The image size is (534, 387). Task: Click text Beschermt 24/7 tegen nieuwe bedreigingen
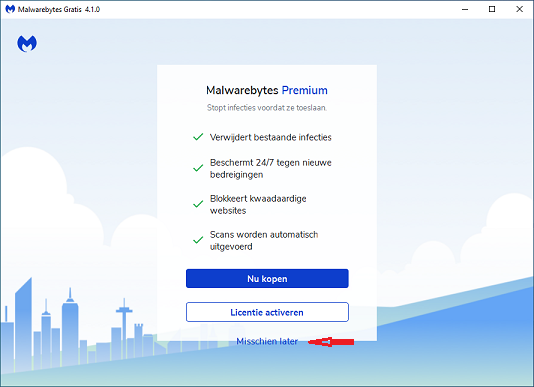coord(270,169)
